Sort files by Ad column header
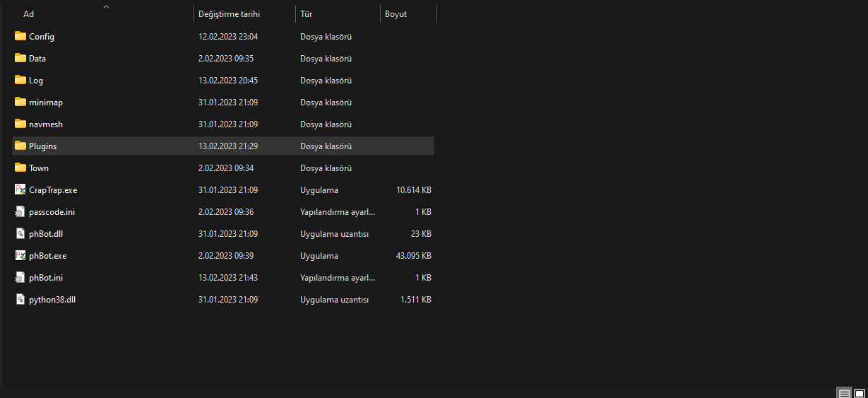 point(28,14)
